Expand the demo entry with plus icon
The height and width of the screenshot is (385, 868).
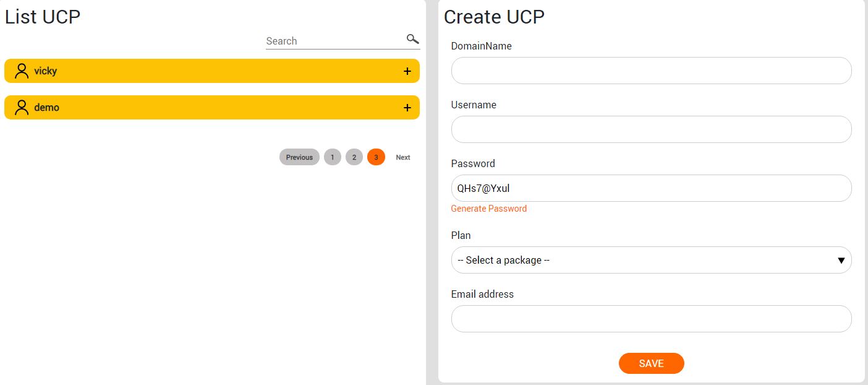pyautogui.click(x=407, y=108)
